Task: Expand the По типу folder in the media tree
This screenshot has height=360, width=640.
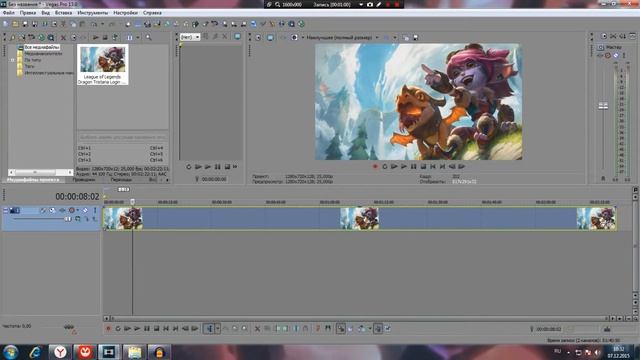Action: pos(13,60)
